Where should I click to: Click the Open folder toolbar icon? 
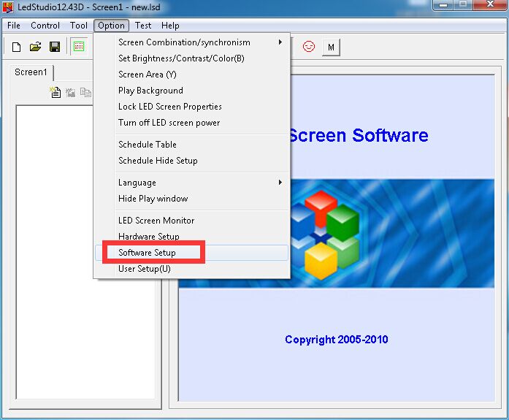tap(35, 47)
